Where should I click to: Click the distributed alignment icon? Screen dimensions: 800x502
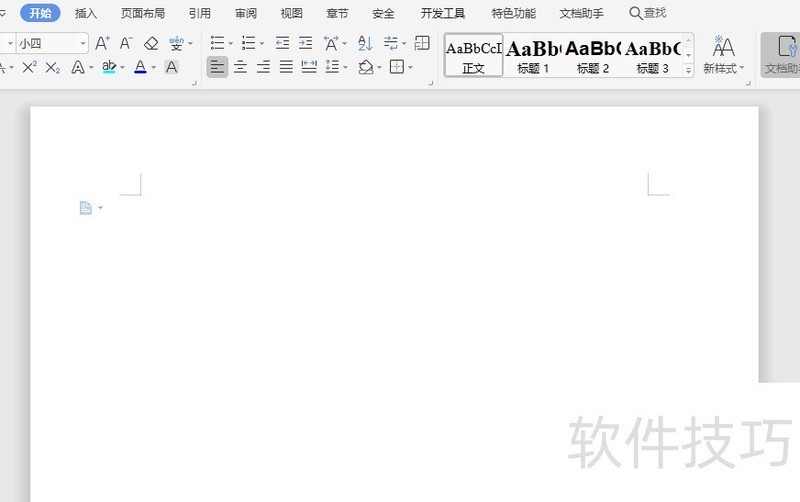point(309,67)
